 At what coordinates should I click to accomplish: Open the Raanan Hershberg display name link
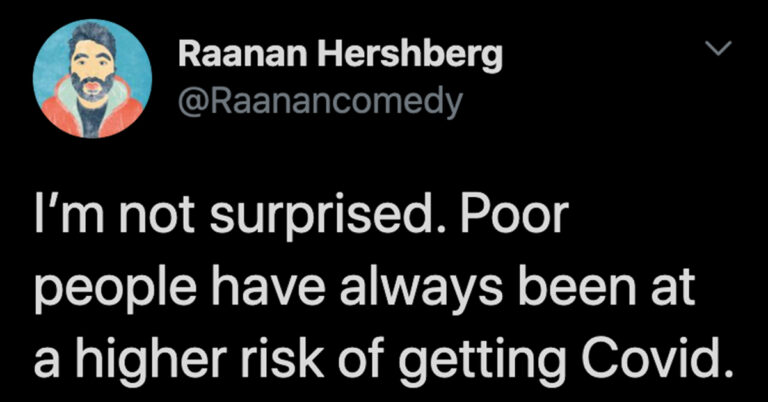340,58
